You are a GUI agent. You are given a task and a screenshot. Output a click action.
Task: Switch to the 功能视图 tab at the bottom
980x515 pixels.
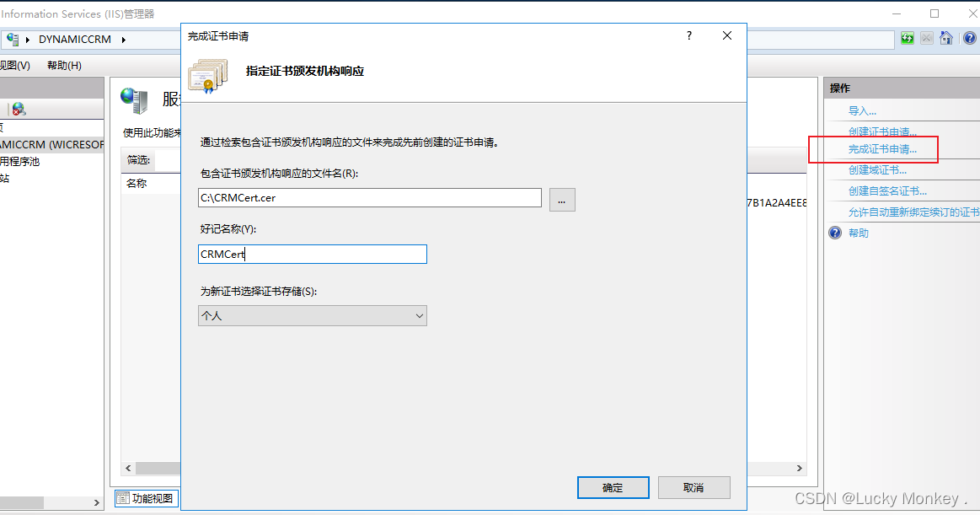(146, 498)
